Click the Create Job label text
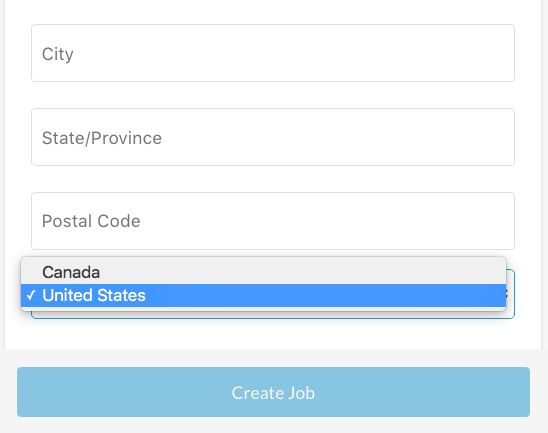This screenshot has width=548, height=433. pos(273,393)
